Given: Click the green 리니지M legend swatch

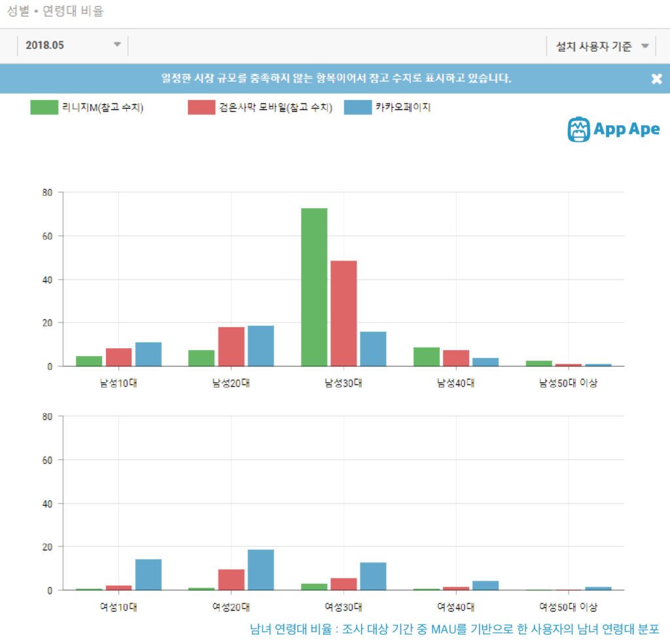Looking at the screenshot, I should coord(44,107).
